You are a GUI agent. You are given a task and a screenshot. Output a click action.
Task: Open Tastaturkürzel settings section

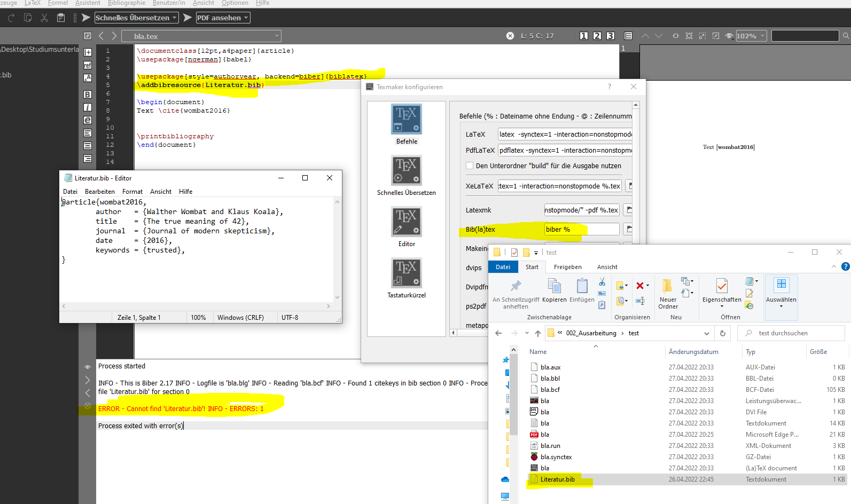coord(406,273)
